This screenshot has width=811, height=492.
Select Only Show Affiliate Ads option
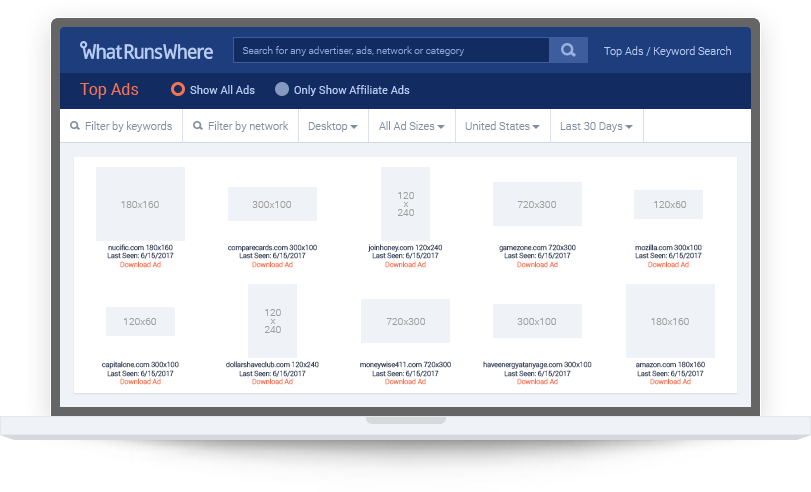click(282, 90)
